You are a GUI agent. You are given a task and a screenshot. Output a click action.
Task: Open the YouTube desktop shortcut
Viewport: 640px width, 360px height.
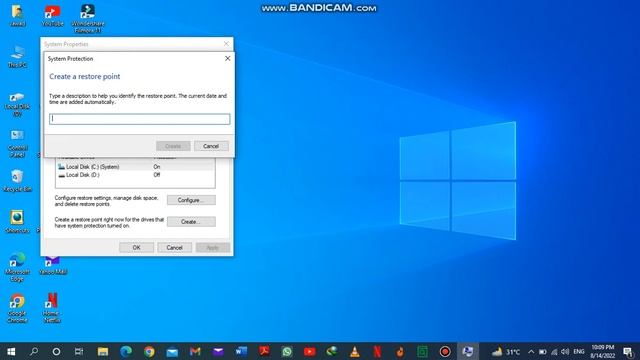click(x=52, y=16)
